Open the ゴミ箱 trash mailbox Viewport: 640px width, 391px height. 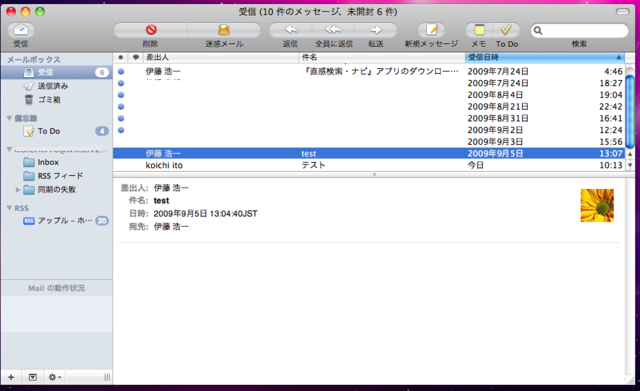point(57,100)
